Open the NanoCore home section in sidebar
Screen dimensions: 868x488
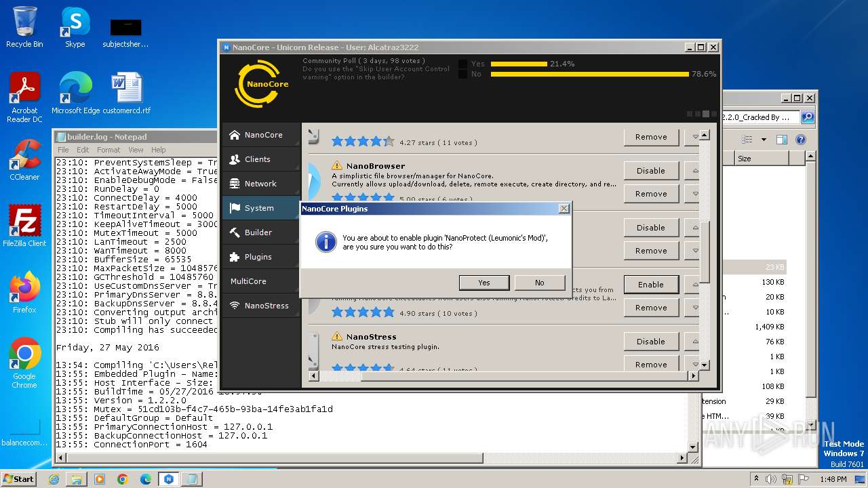[x=261, y=135]
